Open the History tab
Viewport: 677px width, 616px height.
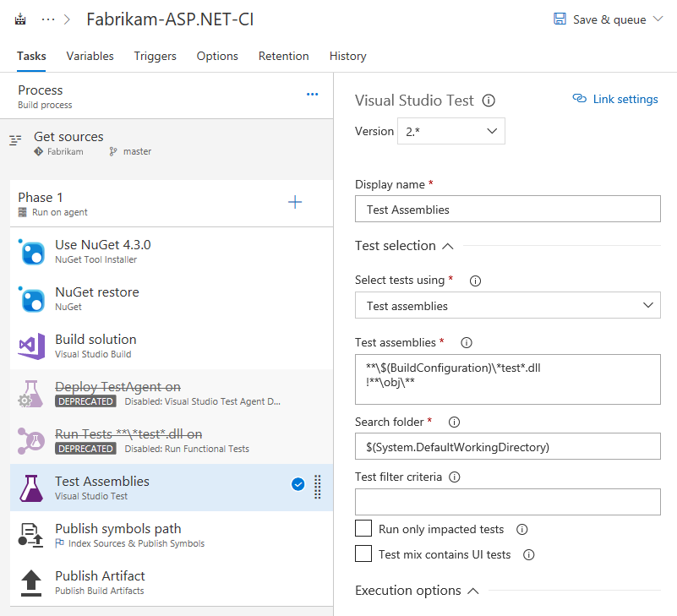point(347,56)
